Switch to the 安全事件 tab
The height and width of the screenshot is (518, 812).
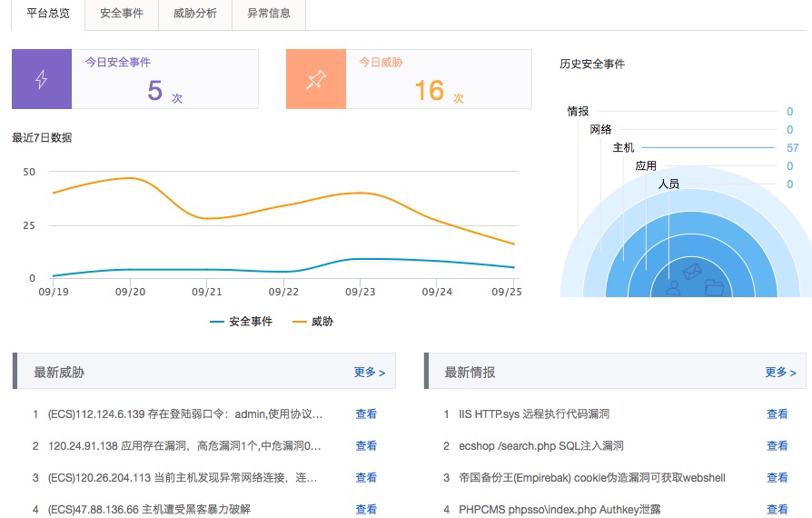click(122, 14)
